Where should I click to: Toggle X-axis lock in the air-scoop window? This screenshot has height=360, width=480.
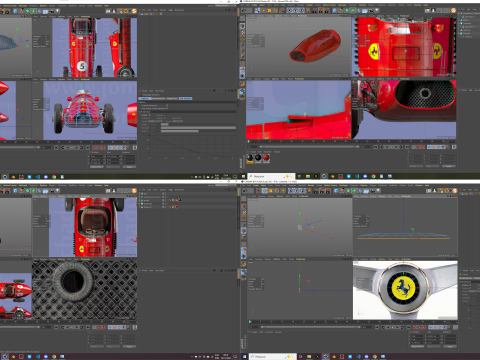(290, 10)
